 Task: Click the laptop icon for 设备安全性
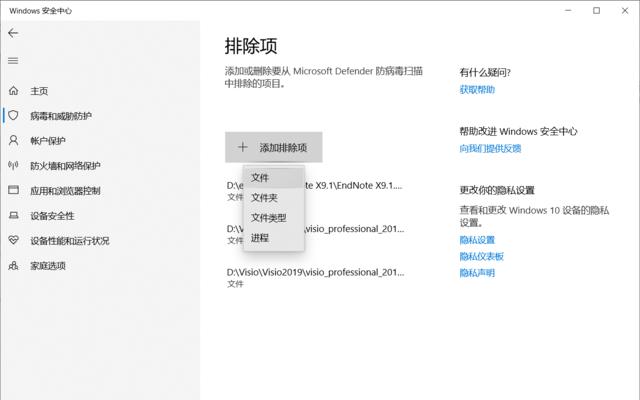click(13, 215)
